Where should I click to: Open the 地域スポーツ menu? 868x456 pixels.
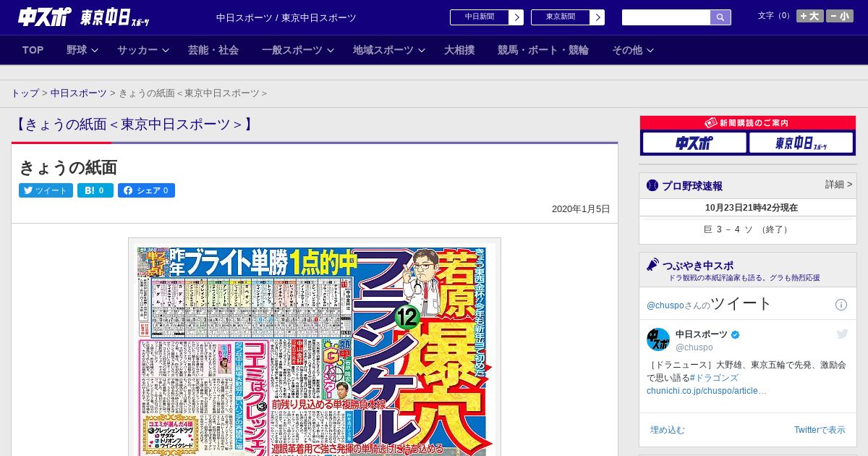[x=383, y=50]
